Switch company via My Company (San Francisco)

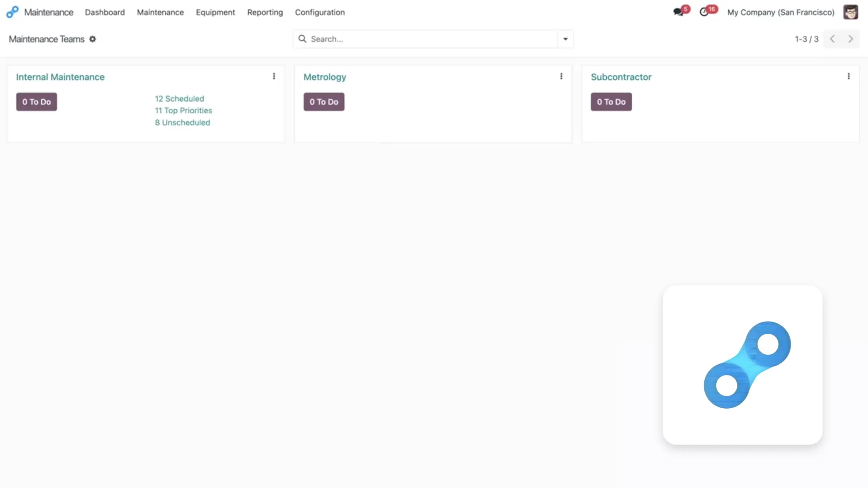[781, 12]
